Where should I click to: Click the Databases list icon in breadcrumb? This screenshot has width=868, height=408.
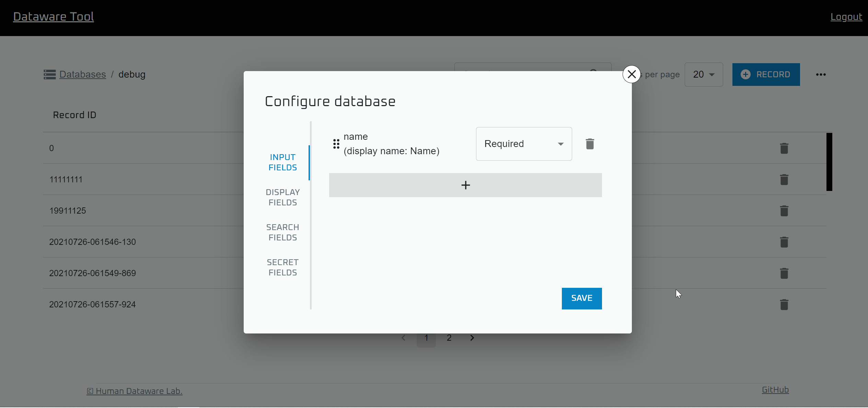pyautogui.click(x=49, y=74)
